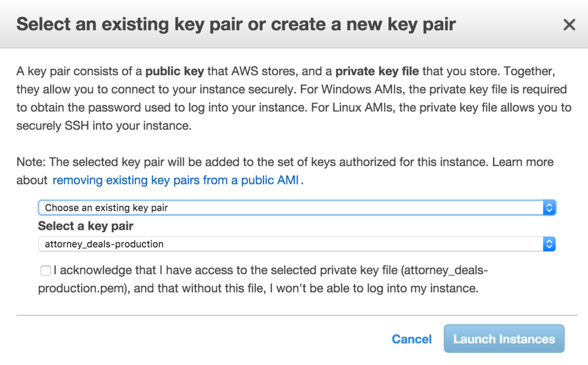The width and height of the screenshot is (588, 365).
Task: Click the bold 'private key file' text
Action: (377, 72)
